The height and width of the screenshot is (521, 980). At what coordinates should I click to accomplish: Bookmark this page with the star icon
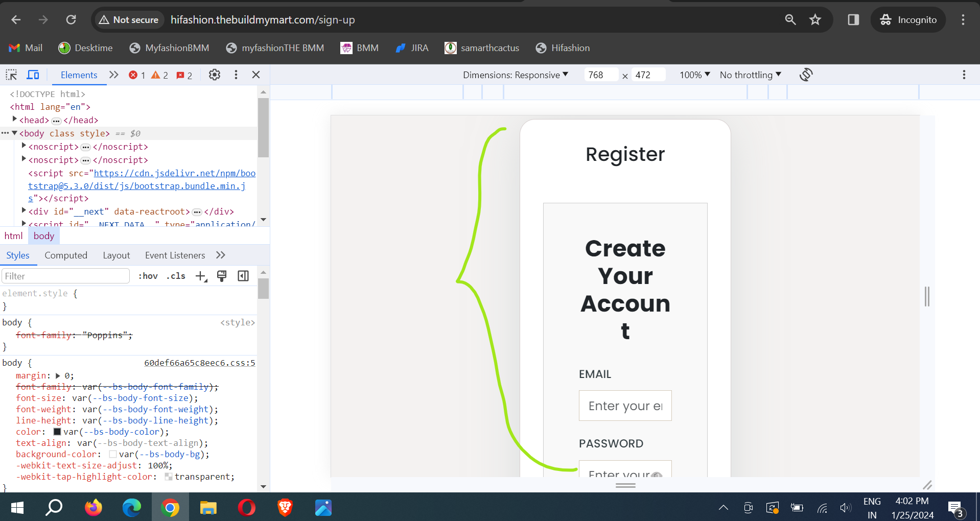coord(815,20)
